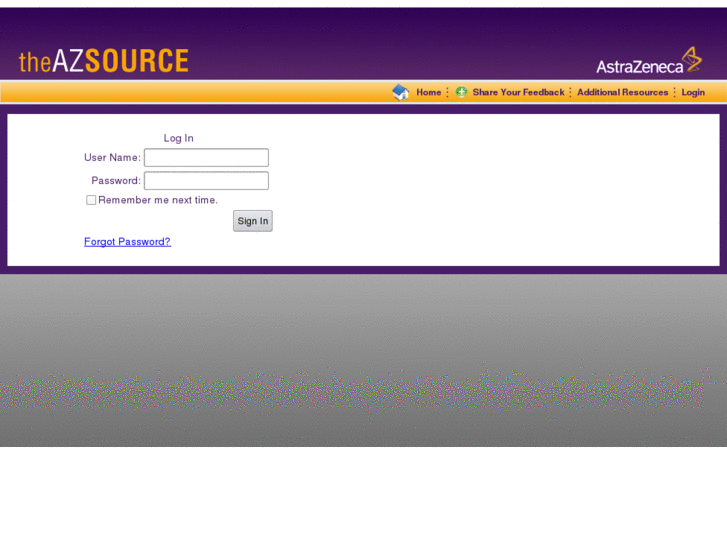727x545 pixels.
Task: Click the Password: label
Action: tap(116, 180)
